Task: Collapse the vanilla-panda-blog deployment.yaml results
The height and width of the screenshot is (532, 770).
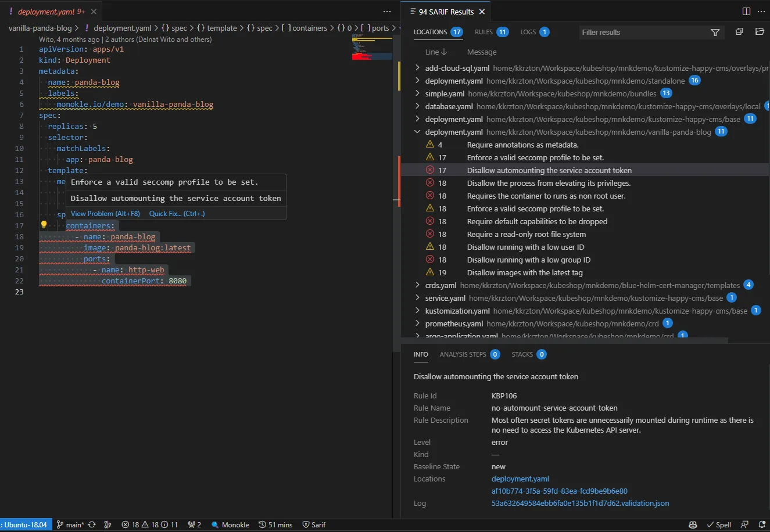Action: pos(417,132)
